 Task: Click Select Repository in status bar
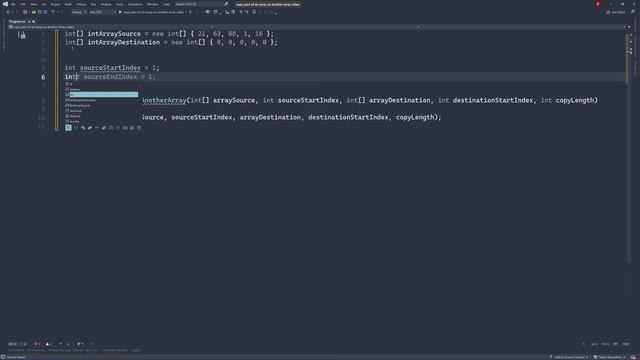[610, 357]
